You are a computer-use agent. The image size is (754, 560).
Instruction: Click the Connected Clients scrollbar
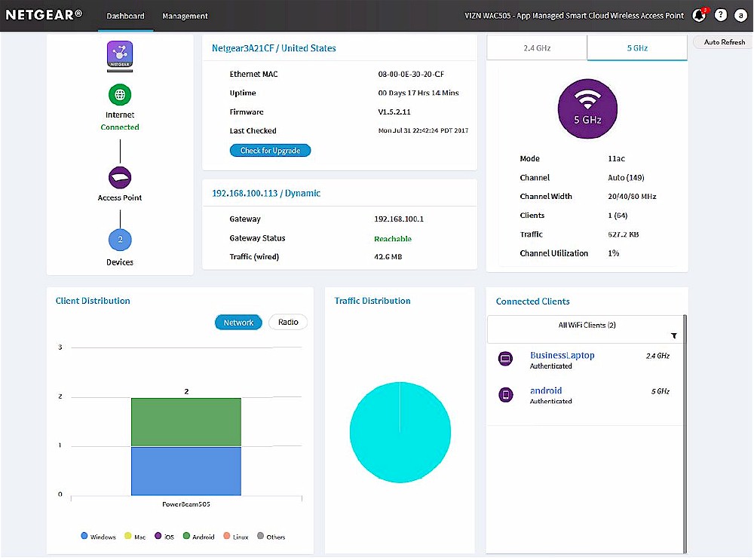coord(685,433)
